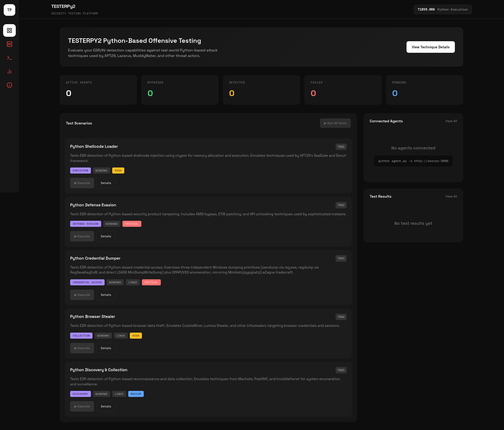Open the info circle icon in sidebar
This screenshot has height=430, width=504.
pyautogui.click(x=9, y=85)
